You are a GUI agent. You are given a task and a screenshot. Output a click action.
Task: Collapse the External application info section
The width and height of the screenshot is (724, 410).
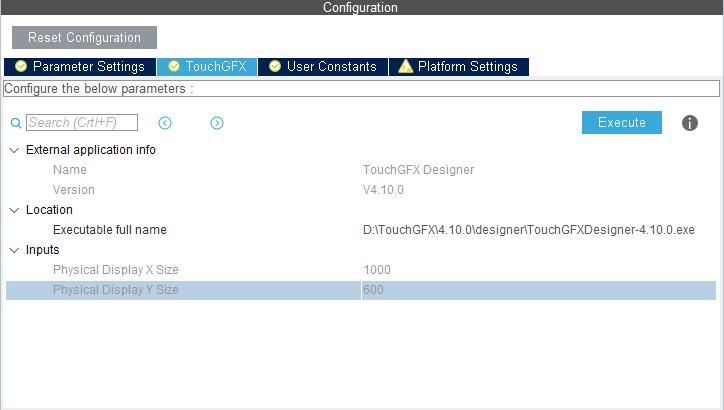(x=14, y=150)
